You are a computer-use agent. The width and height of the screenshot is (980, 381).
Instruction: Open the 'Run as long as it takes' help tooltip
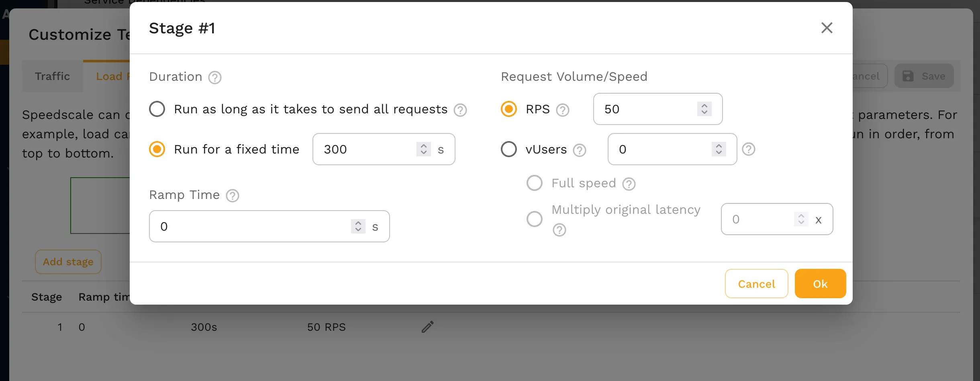tap(460, 109)
